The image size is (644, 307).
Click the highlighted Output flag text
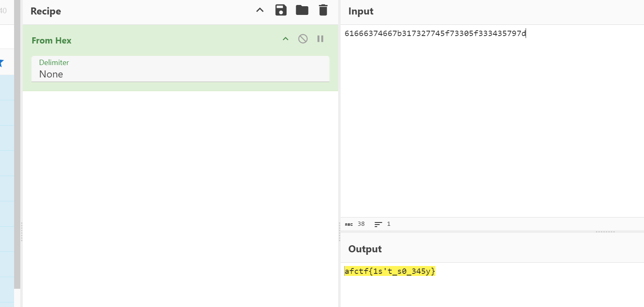pyautogui.click(x=390, y=271)
